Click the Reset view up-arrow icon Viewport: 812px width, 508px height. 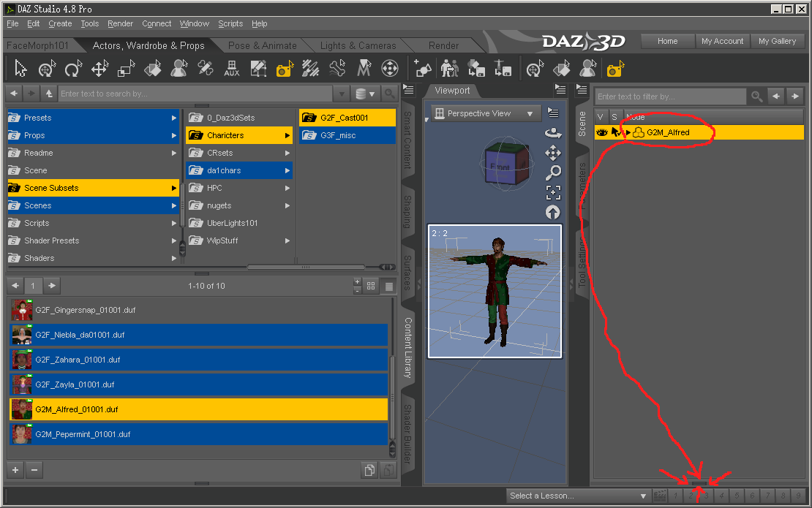553,213
